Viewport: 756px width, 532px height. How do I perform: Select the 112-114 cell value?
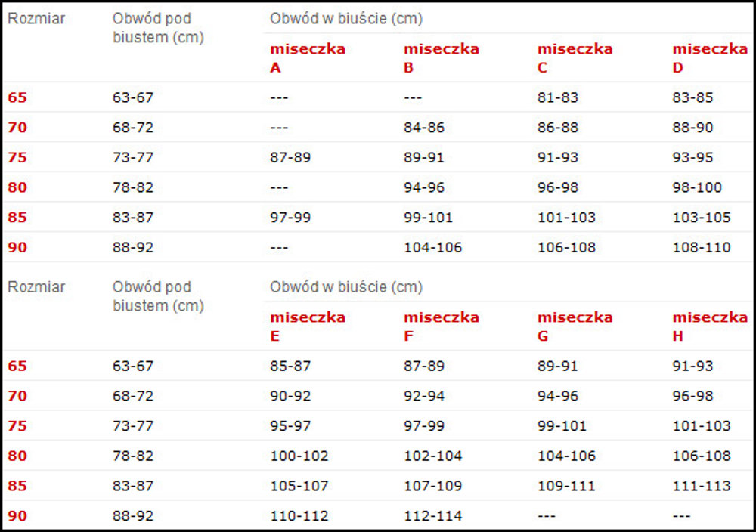(432, 515)
